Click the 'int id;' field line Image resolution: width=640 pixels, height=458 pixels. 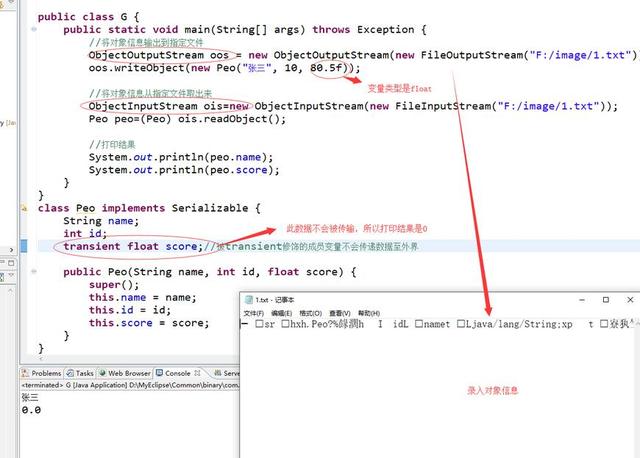[x=85, y=233]
